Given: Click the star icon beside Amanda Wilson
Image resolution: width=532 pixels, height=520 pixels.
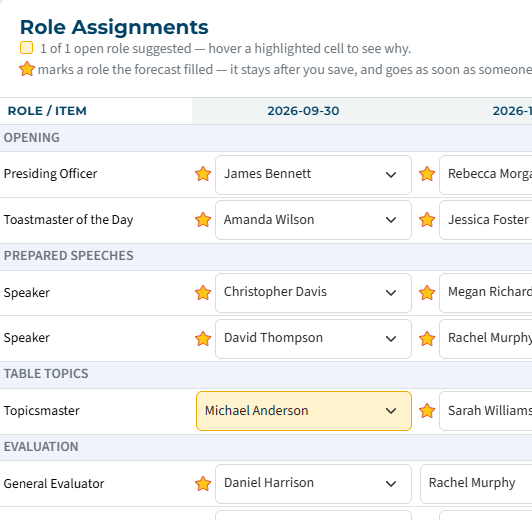Looking at the screenshot, I should pos(203,220).
